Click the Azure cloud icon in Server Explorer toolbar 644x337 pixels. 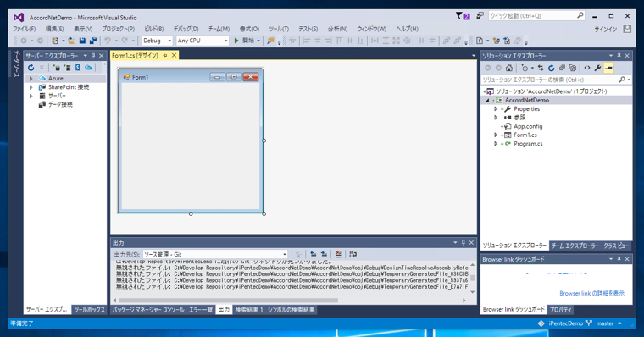pos(88,68)
